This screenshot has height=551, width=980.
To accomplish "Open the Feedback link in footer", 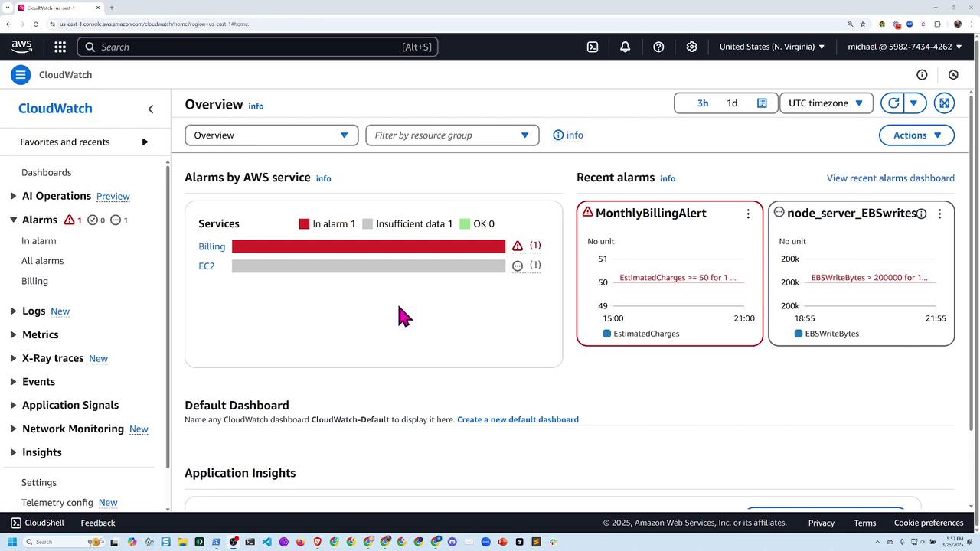I will click(x=98, y=523).
